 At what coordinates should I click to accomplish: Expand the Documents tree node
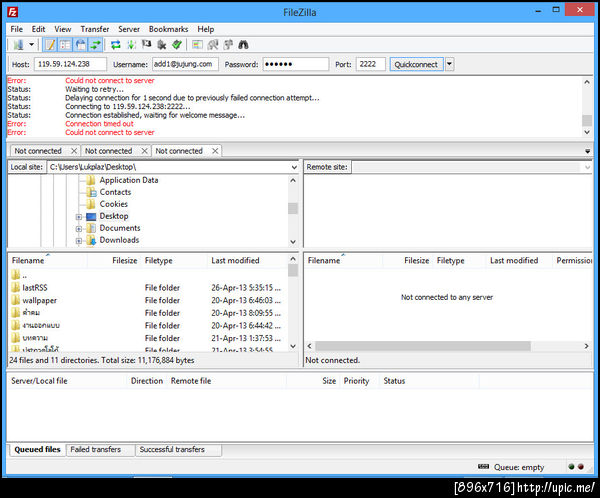(79, 229)
